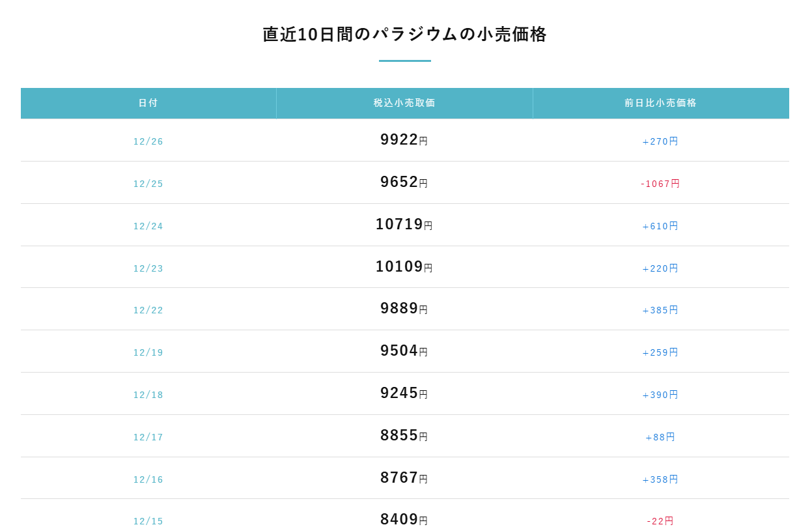Click the 12/22 date entry
The height and width of the screenshot is (527, 812).
tap(148, 310)
